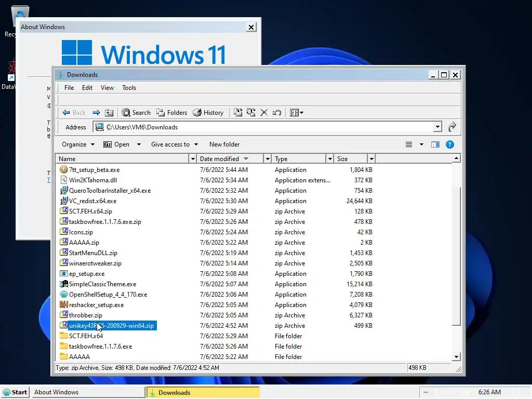
Task: Create a New folder
Action: click(x=224, y=144)
